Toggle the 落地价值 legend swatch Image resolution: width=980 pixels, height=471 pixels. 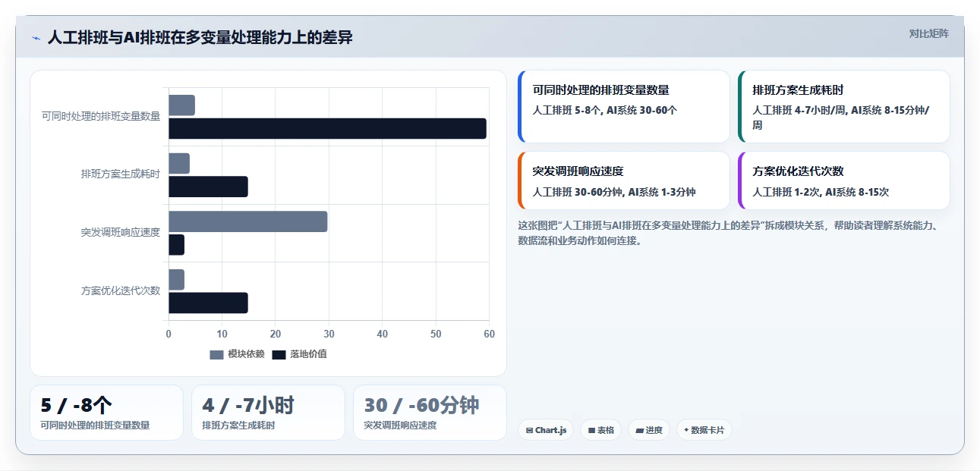pos(279,354)
